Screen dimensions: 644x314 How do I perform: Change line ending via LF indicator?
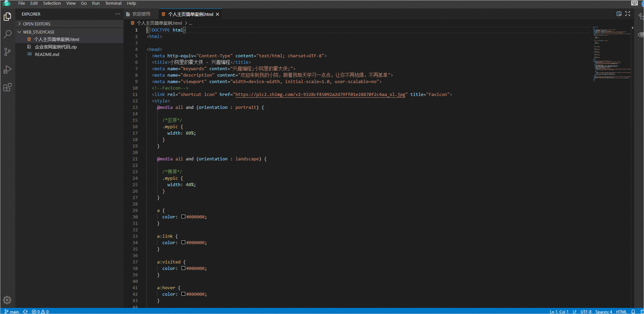(x=574, y=312)
